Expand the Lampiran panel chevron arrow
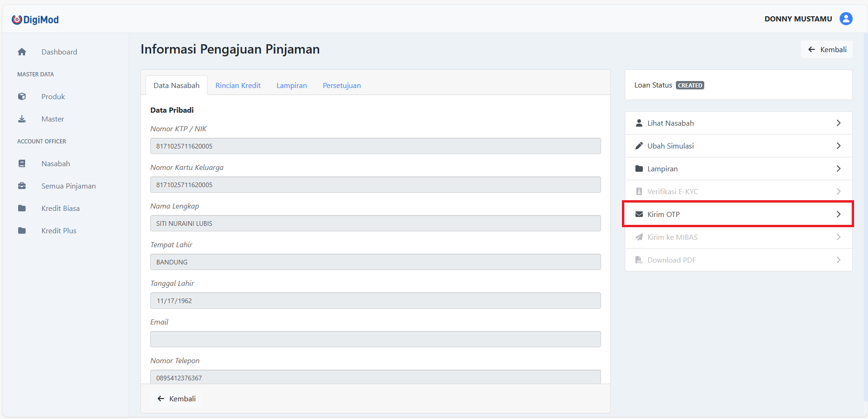Screen dimensions: 868x419 click(838, 169)
